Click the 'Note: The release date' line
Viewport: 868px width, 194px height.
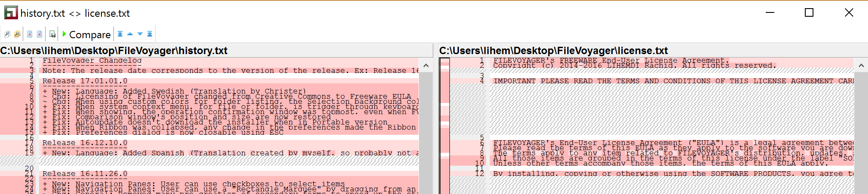(x=230, y=70)
